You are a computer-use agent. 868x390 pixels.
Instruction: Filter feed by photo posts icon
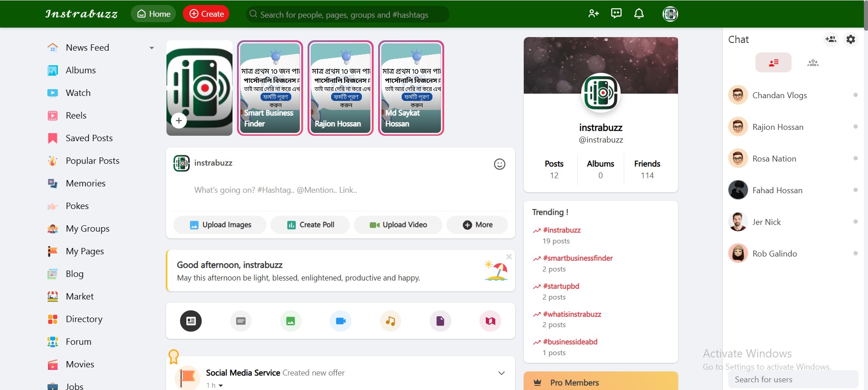[290, 321]
